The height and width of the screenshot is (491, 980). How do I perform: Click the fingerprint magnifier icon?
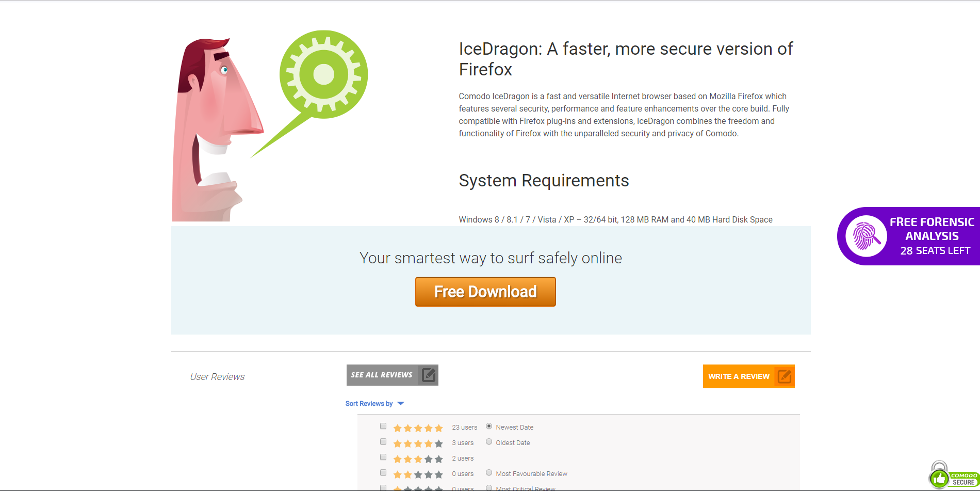tap(867, 236)
